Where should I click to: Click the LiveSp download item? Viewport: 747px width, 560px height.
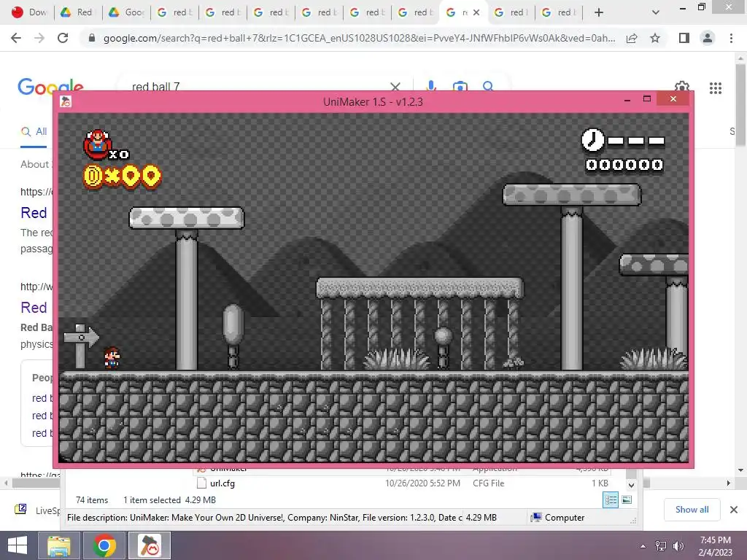coord(36,510)
